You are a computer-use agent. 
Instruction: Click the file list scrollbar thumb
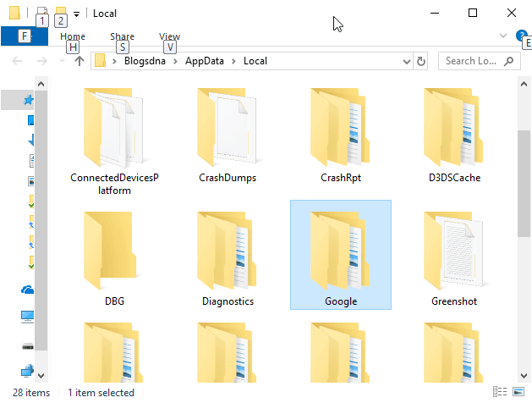524,184
